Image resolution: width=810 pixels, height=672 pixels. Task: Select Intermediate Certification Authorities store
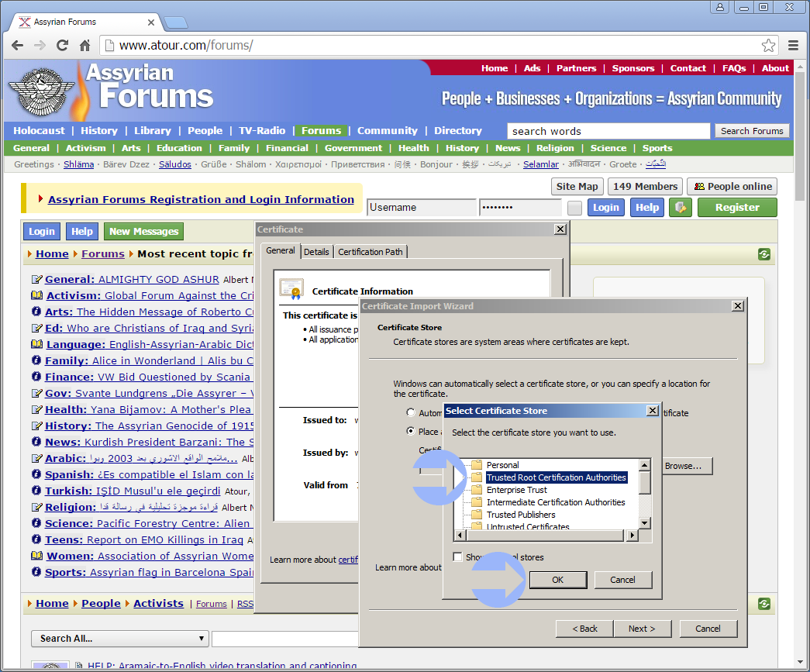point(556,502)
